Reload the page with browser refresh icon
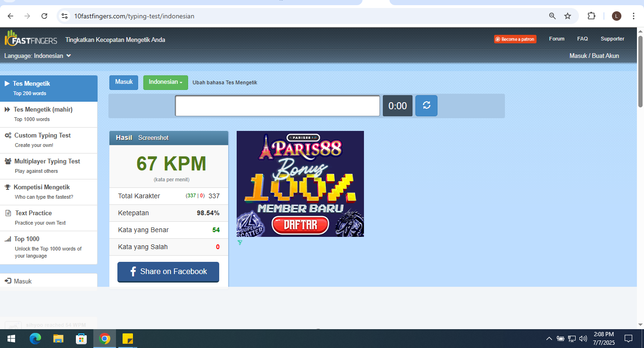 (44, 16)
